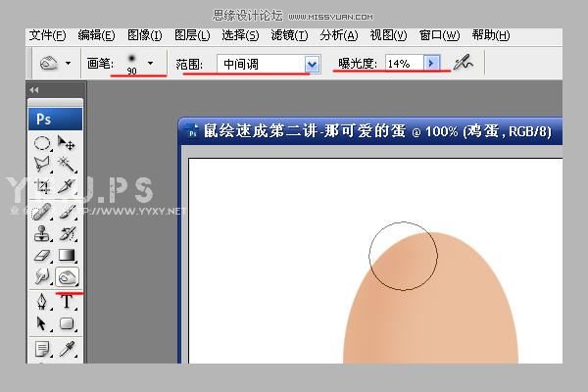Select the Notes tool

click(42, 349)
